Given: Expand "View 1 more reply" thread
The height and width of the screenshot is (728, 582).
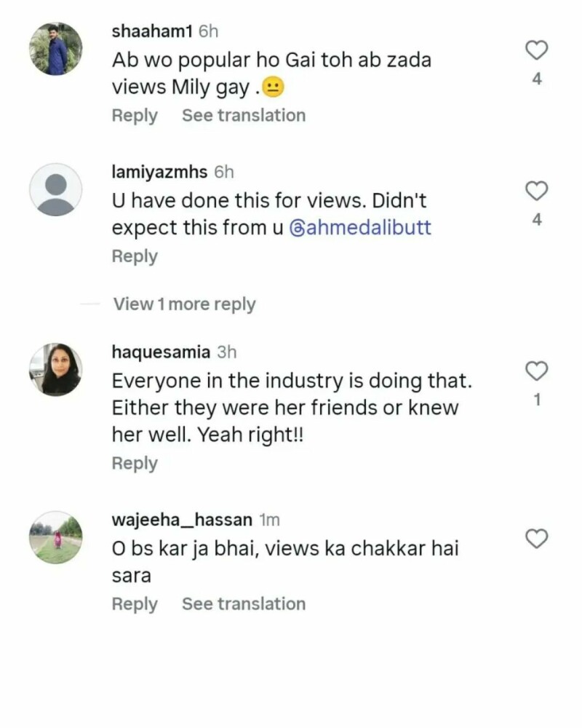Looking at the screenshot, I should coord(184,304).
